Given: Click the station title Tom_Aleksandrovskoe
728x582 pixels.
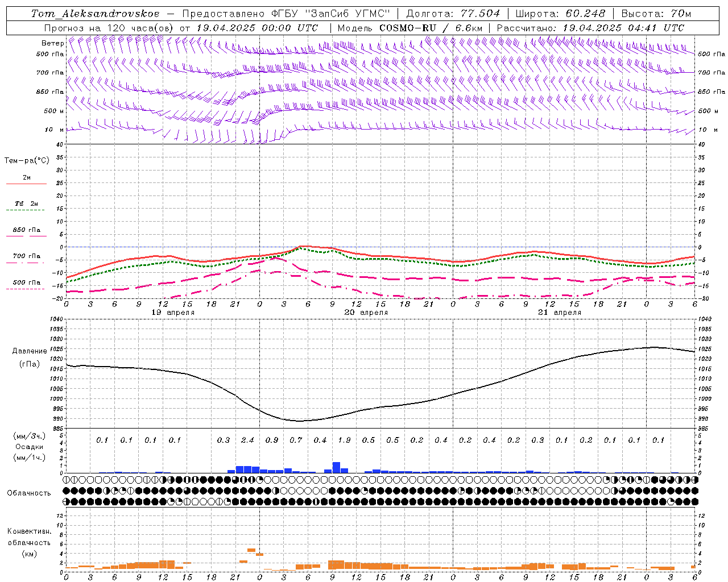Looking at the screenshot, I should (x=95, y=14).
